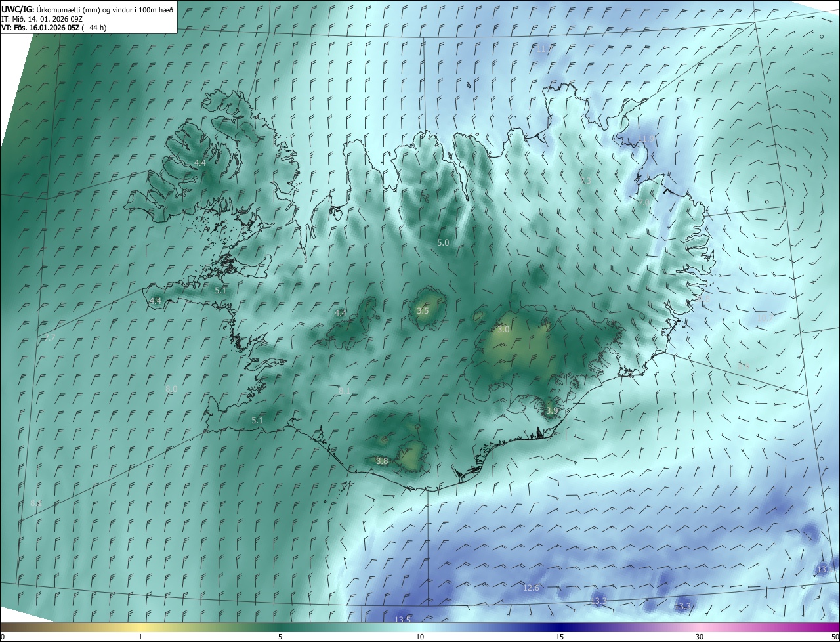Click the 3.9 value label on the map
The image size is (840, 642).
[552, 410]
